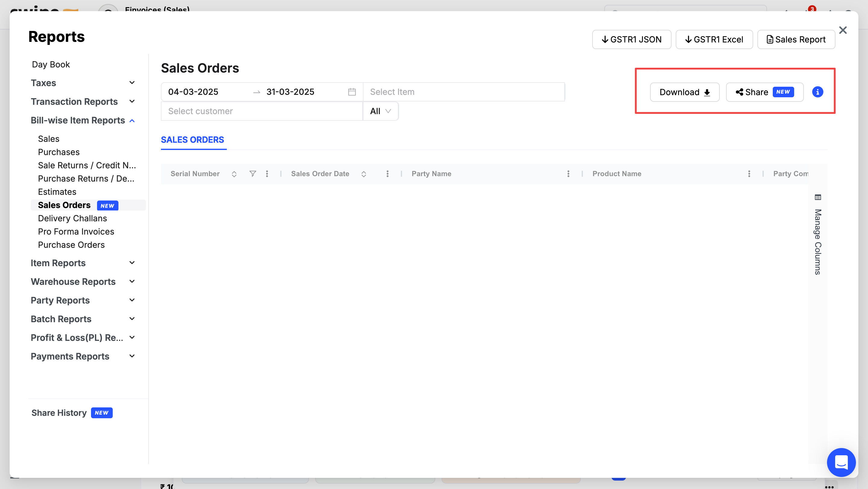
Task: Focus the Select Item field
Action: tap(464, 92)
